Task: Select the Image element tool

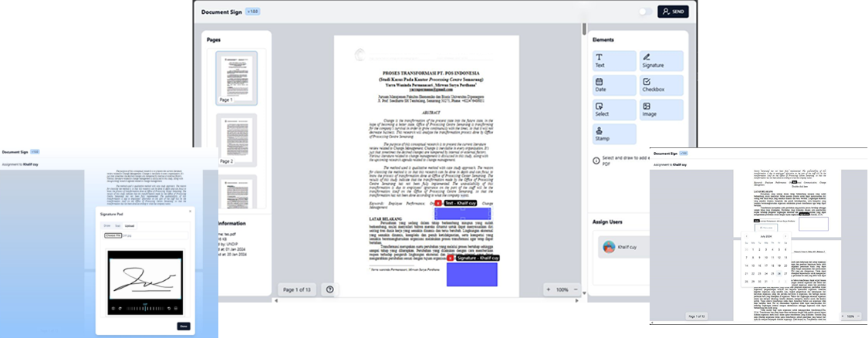Action: (661, 110)
